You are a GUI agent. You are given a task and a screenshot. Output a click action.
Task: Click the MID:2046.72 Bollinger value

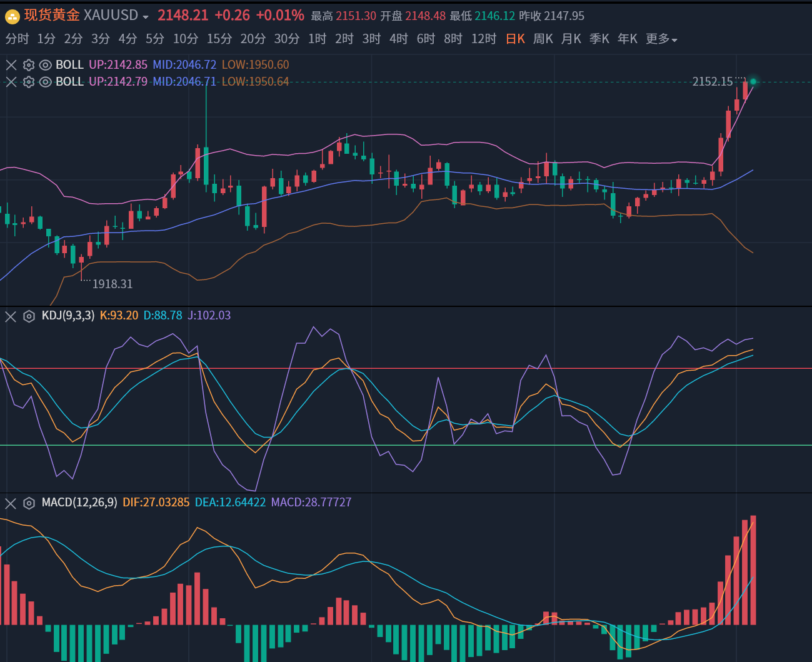(x=184, y=65)
